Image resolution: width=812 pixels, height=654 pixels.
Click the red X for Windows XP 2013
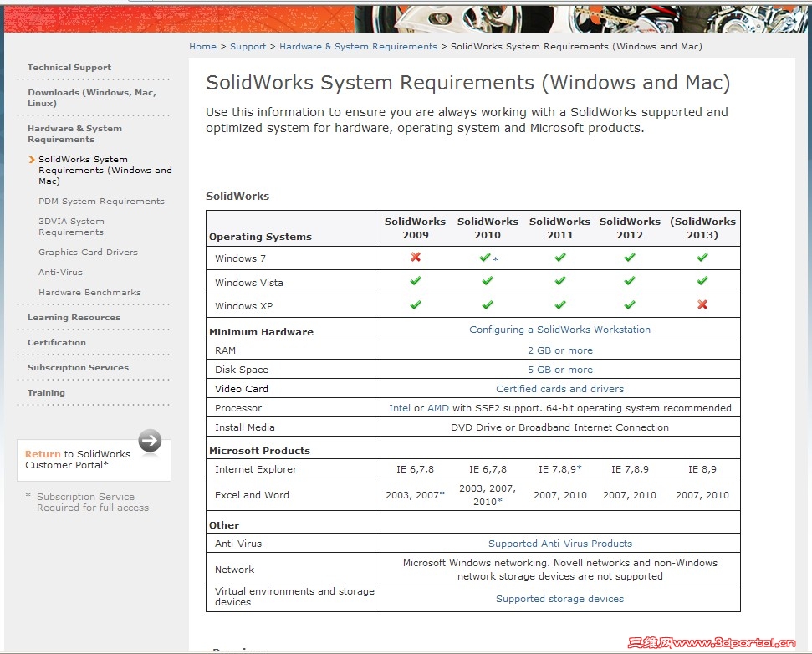[702, 304]
